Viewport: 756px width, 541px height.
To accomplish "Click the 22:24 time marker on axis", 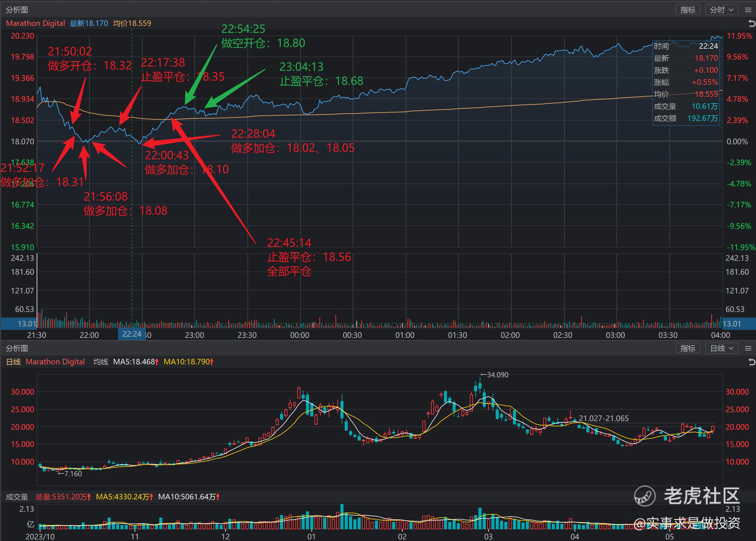I will [x=132, y=334].
